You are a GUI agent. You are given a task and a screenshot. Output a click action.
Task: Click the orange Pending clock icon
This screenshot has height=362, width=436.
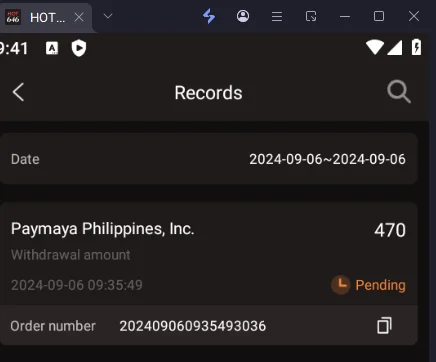341,285
